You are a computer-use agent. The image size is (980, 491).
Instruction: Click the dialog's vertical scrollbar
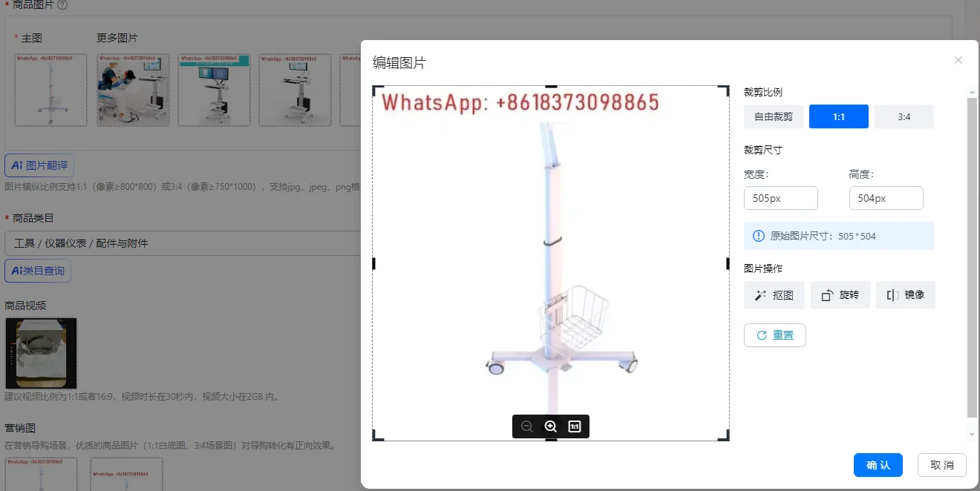tap(973, 257)
